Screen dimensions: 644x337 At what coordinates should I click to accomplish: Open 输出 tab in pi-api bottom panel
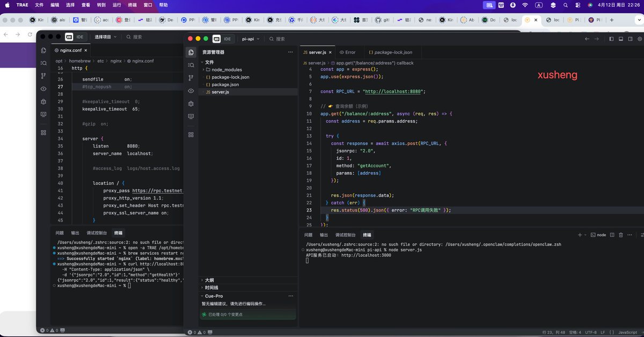point(324,235)
